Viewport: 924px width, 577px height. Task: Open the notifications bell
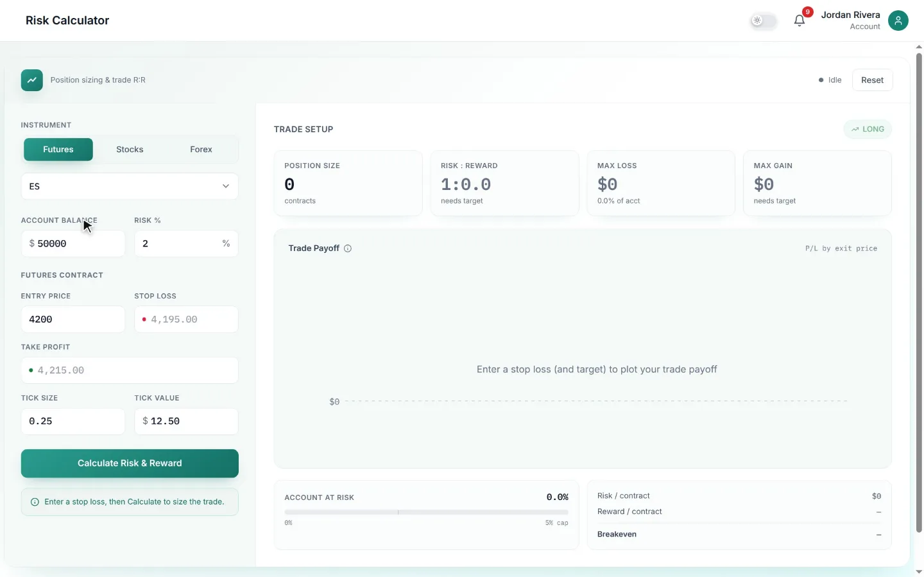(800, 21)
